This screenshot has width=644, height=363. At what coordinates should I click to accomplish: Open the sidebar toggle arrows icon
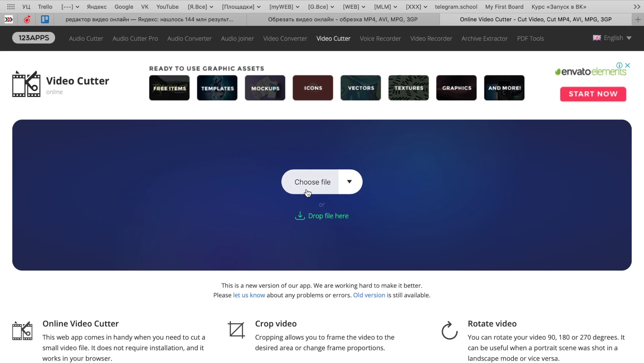(x=9, y=19)
